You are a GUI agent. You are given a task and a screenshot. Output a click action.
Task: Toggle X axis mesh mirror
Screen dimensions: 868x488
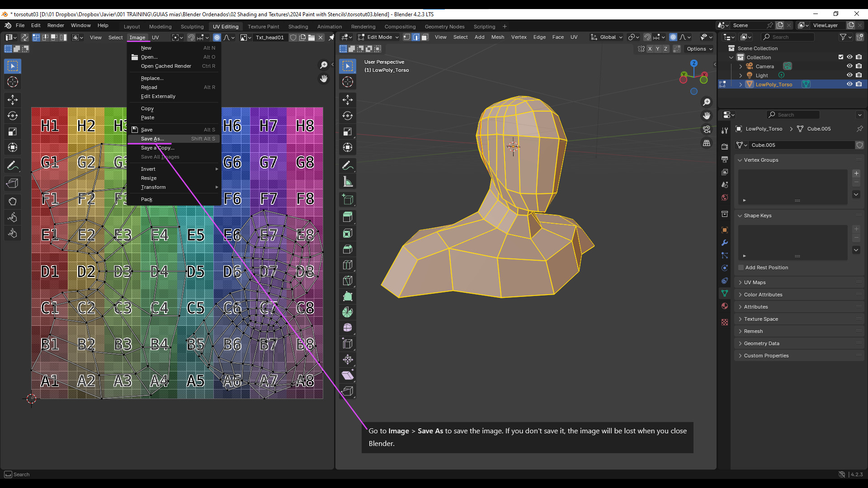[650, 49]
